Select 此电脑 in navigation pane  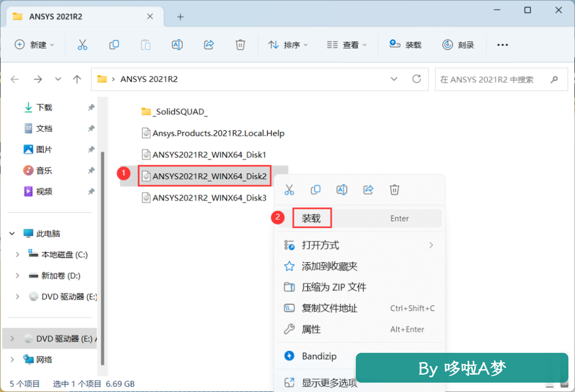point(48,234)
